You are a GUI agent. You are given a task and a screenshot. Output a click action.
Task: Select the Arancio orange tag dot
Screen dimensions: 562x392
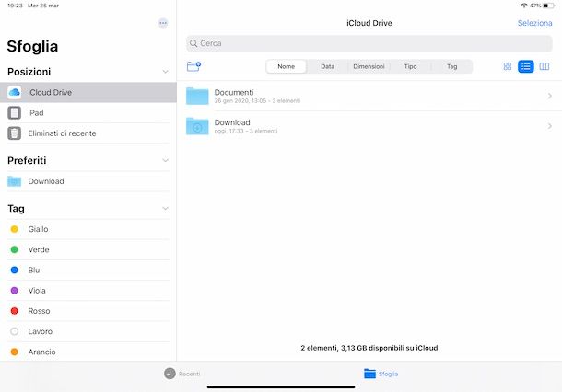coord(15,352)
